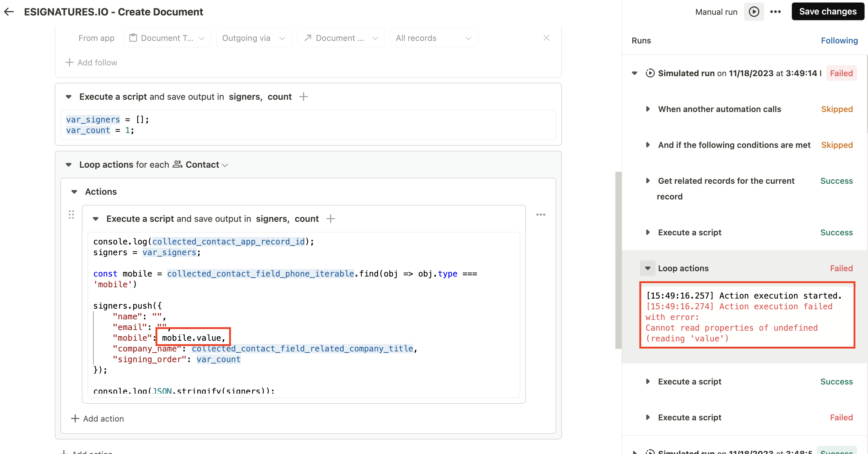The height and width of the screenshot is (454, 868).
Task: Add action inside the loop
Action: 98,418
